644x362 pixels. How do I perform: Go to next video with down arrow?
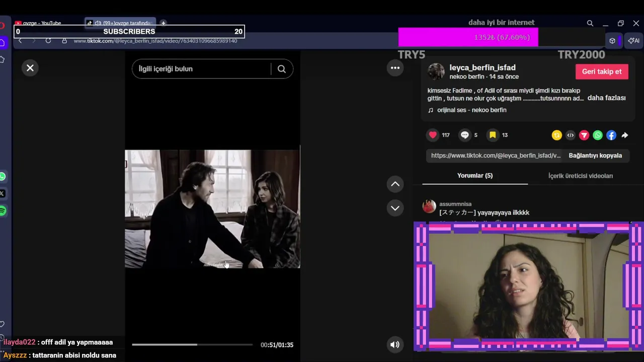395,208
